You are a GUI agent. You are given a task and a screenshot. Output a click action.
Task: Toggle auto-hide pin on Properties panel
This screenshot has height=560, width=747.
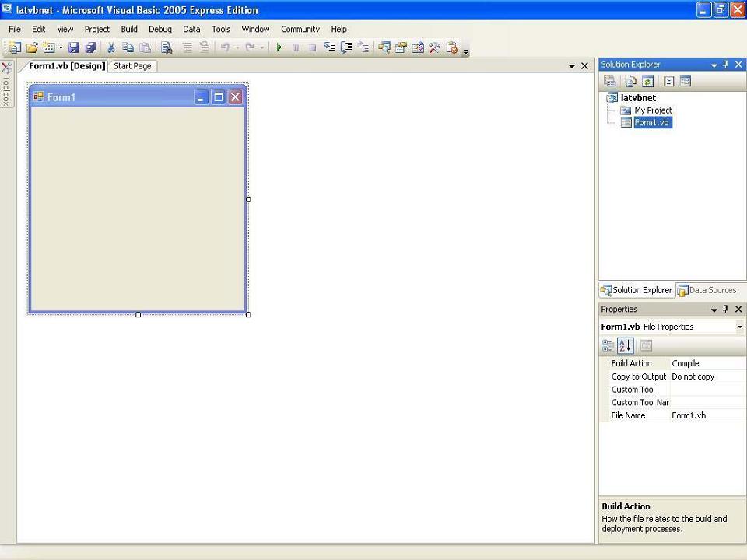(x=725, y=309)
